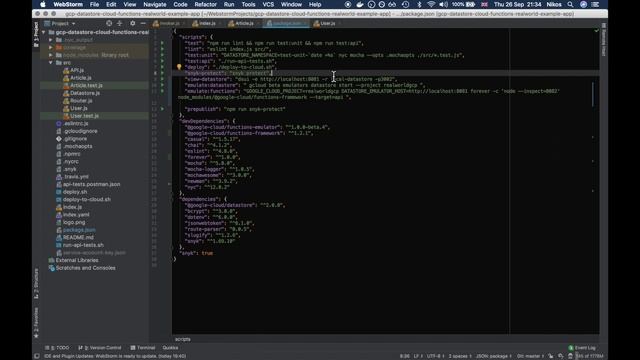This screenshot has width=640, height=360.
Task: Click the Wi-Fi icon in menu bar
Action: (x=431, y=4)
